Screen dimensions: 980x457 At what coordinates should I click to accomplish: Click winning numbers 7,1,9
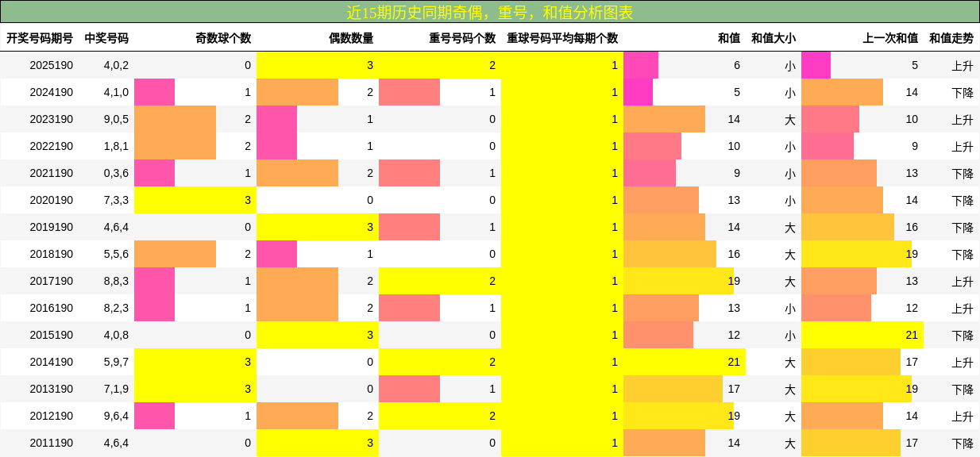coord(116,389)
